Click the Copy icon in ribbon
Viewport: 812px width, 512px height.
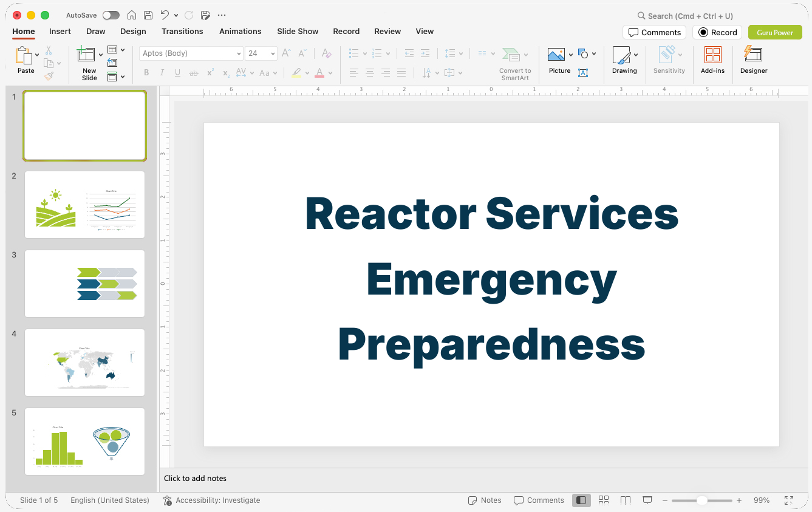tap(49, 63)
